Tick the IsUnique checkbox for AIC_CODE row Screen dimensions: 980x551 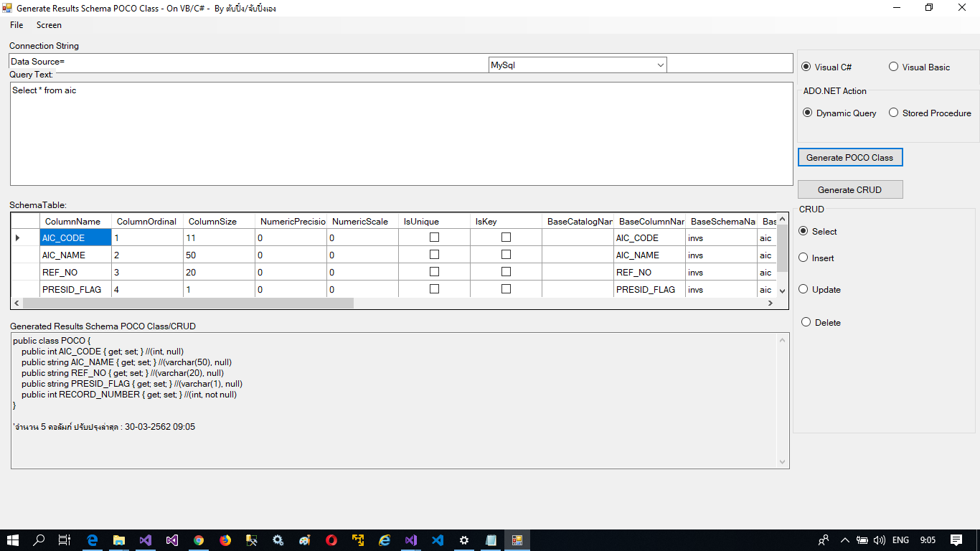[x=434, y=237]
